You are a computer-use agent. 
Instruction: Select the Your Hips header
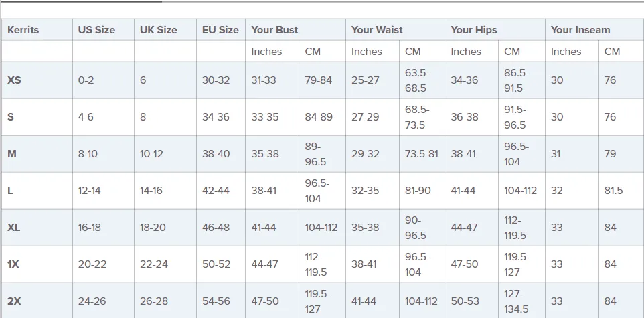click(x=474, y=30)
